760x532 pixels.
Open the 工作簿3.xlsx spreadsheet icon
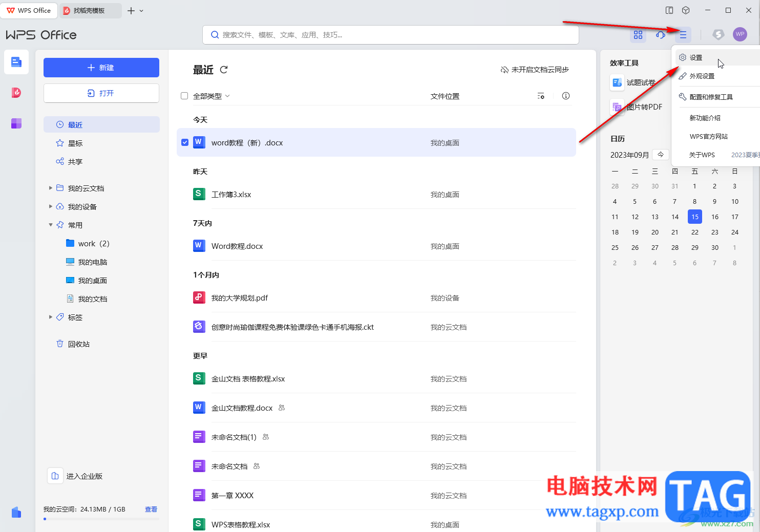coord(199,194)
